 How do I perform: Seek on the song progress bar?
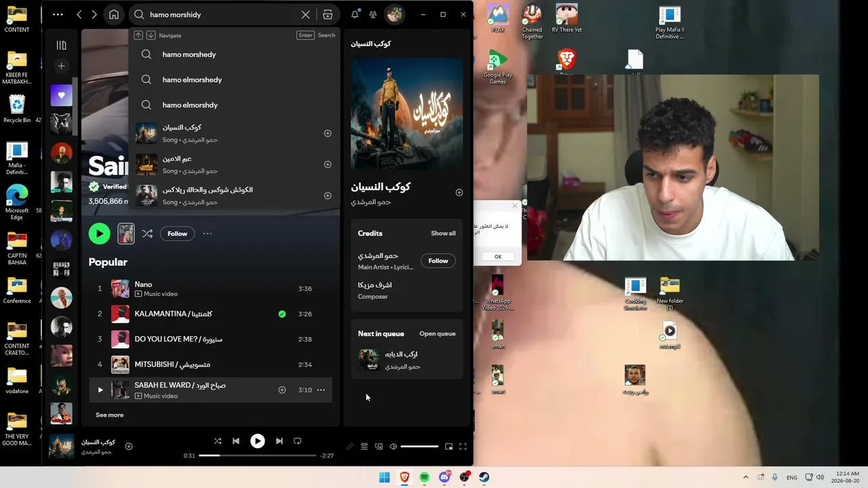tap(258, 455)
